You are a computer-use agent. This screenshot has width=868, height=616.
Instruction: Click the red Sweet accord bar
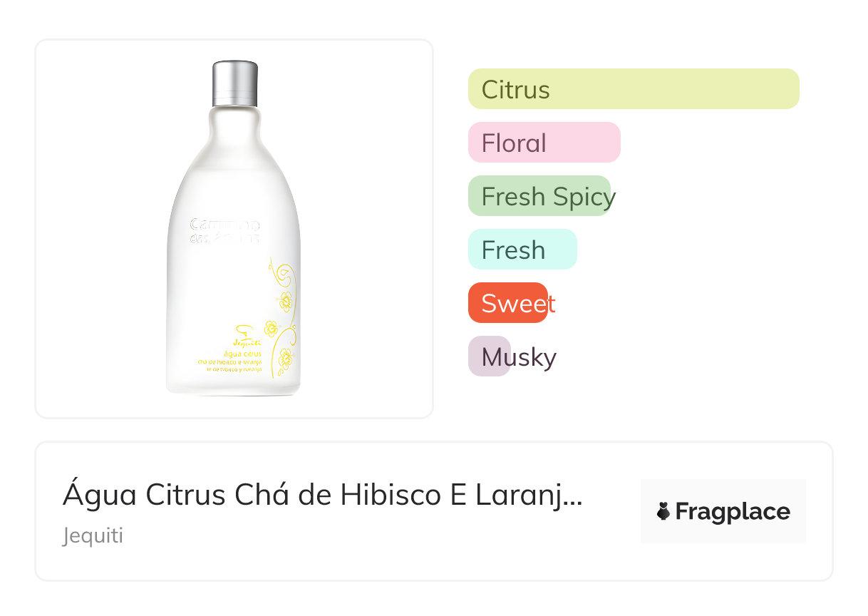click(507, 303)
